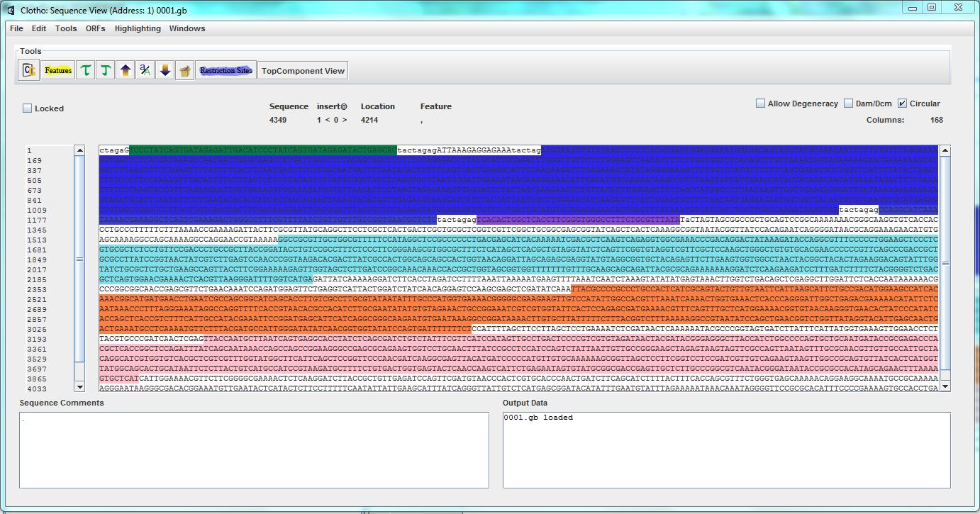
Task: Click the Location value 4214
Action: pyautogui.click(x=369, y=120)
